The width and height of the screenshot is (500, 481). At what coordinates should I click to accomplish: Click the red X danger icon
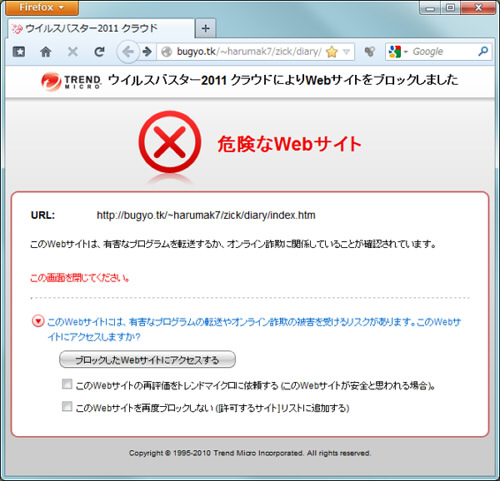click(x=170, y=142)
